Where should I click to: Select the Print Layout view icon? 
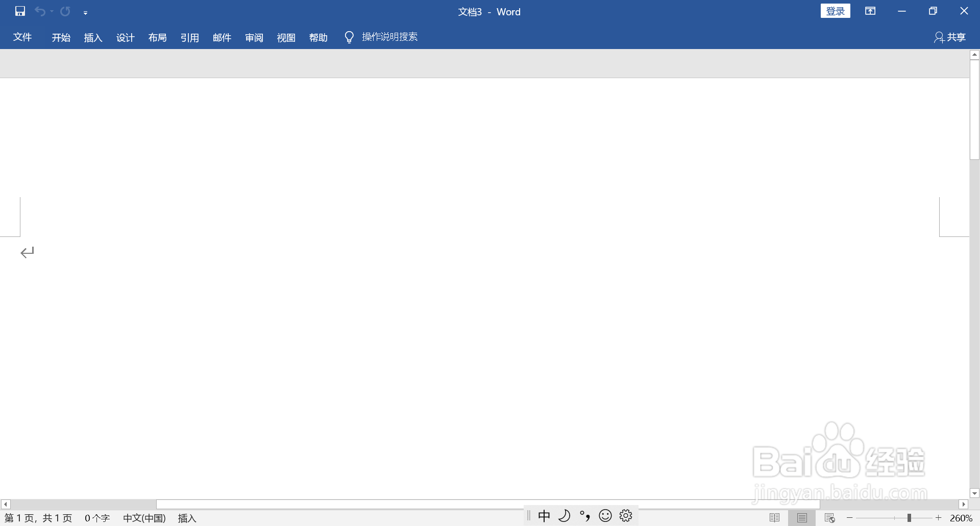tap(802, 518)
